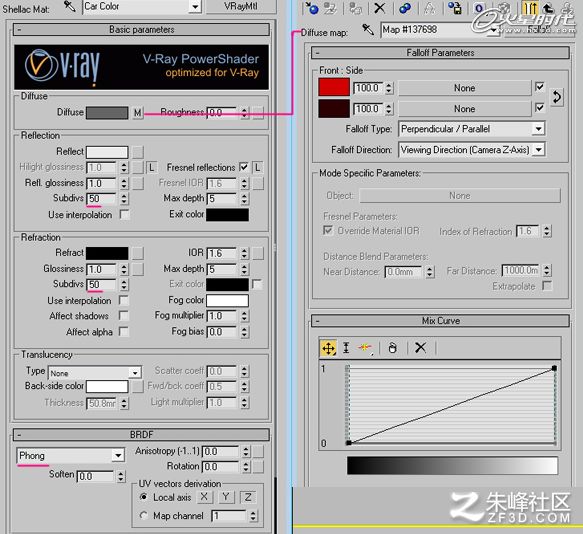The height and width of the screenshot is (534, 583).
Task: Click Anisotropy value input field
Action: [x=220, y=451]
